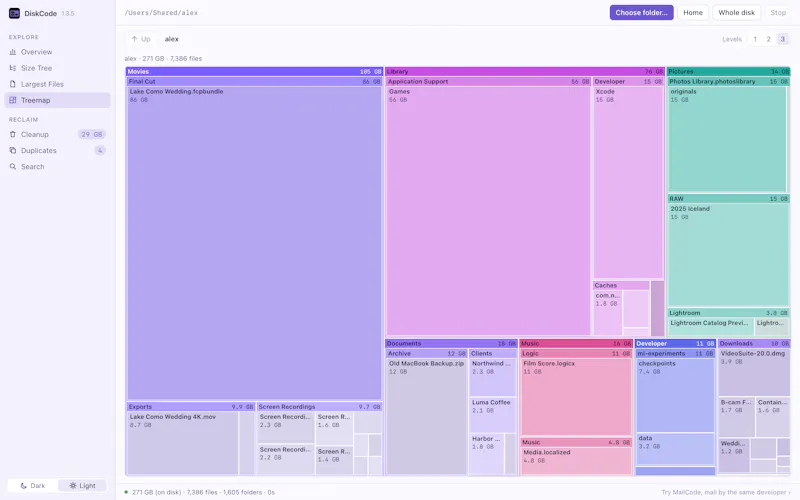Select Lake Como Wedding.fcpbundle block
The width and height of the screenshot is (800, 500).
pos(254,243)
